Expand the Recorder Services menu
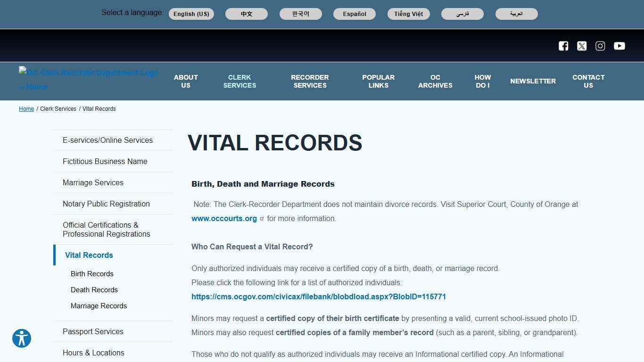This screenshot has width=644, height=362. click(x=310, y=81)
